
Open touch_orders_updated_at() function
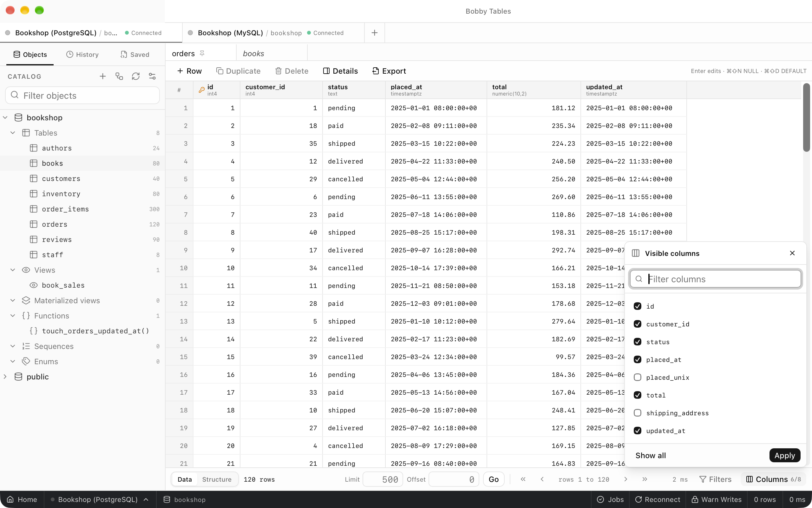[82, 331]
